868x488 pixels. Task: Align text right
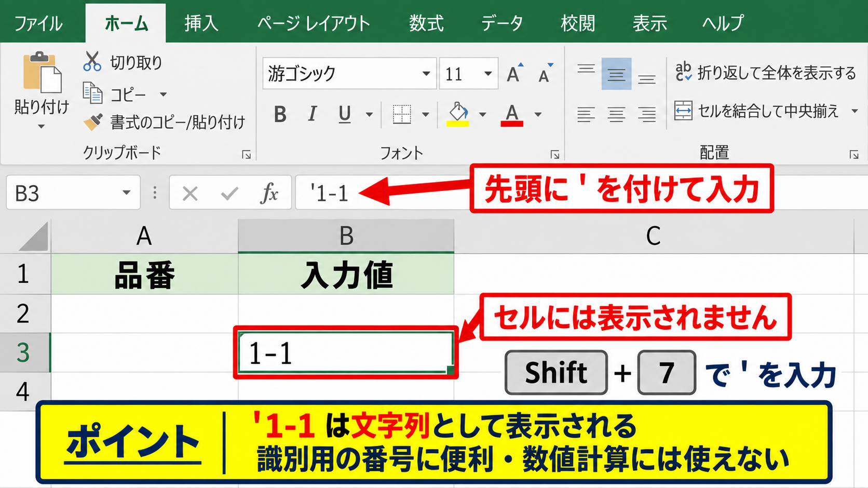tap(647, 114)
